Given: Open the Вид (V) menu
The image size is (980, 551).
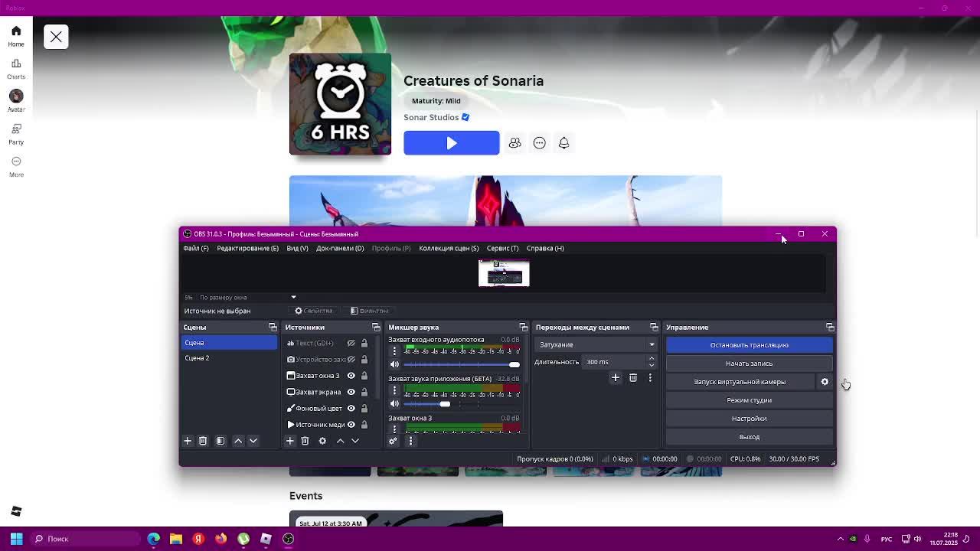Looking at the screenshot, I should click(297, 248).
